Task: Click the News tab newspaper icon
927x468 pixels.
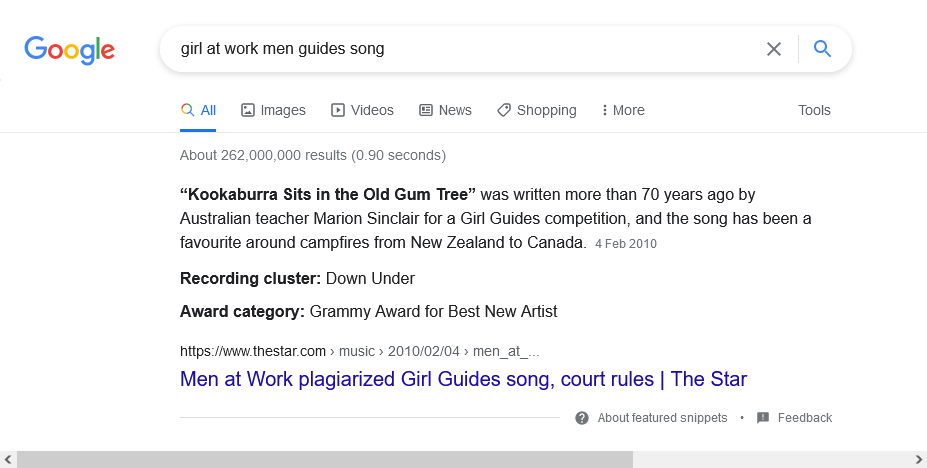Action: click(x=426, y=110)
